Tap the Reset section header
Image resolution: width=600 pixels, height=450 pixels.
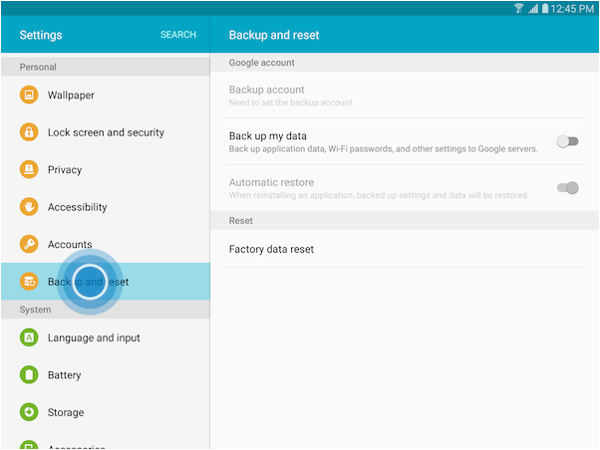(404, 221)
